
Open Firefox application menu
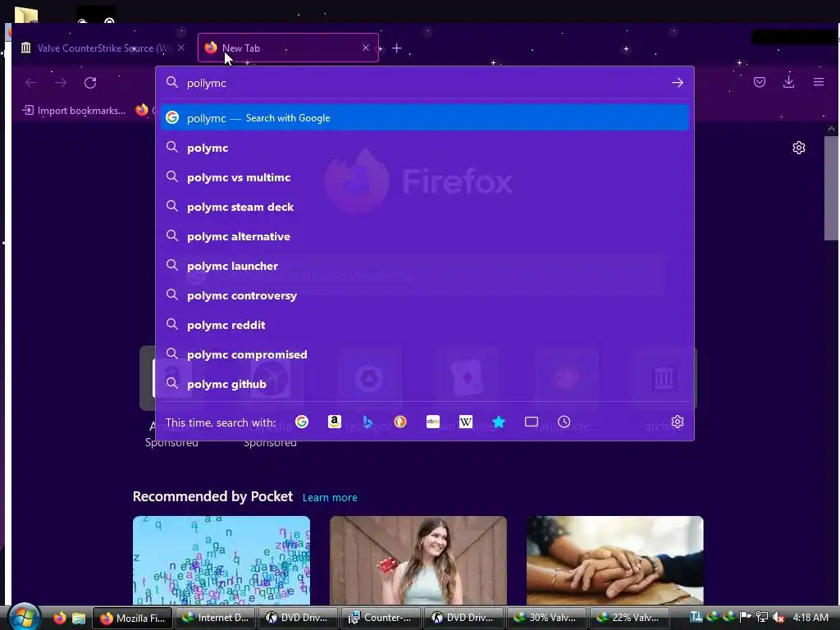[818, 82]
